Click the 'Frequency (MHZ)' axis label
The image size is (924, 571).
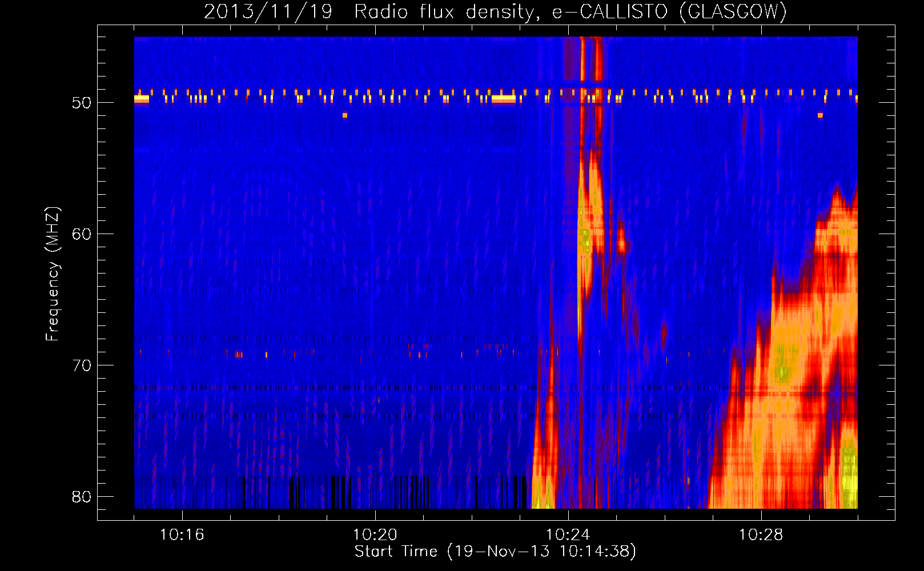click(53, 274)
